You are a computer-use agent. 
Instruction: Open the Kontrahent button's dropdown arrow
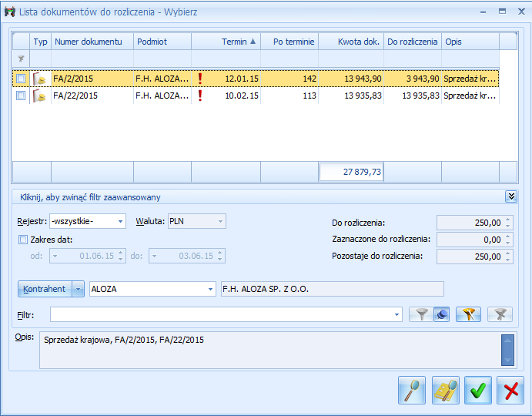(78, 289)
